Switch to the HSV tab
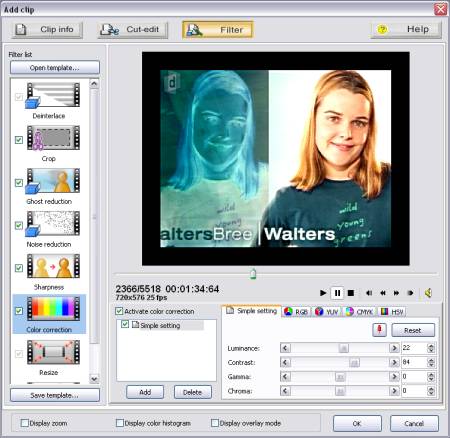Screen dimensions: 450x438 tap(392, 312)
